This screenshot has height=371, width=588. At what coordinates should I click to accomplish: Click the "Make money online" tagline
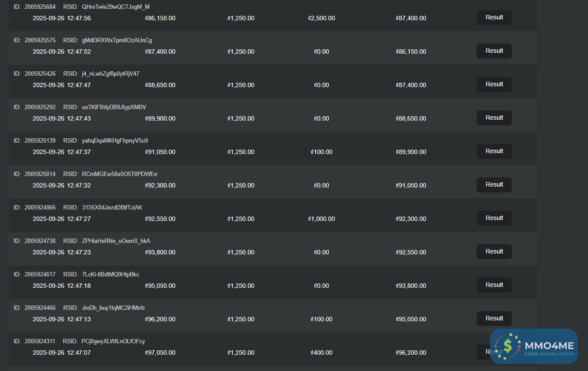[549, 354]
